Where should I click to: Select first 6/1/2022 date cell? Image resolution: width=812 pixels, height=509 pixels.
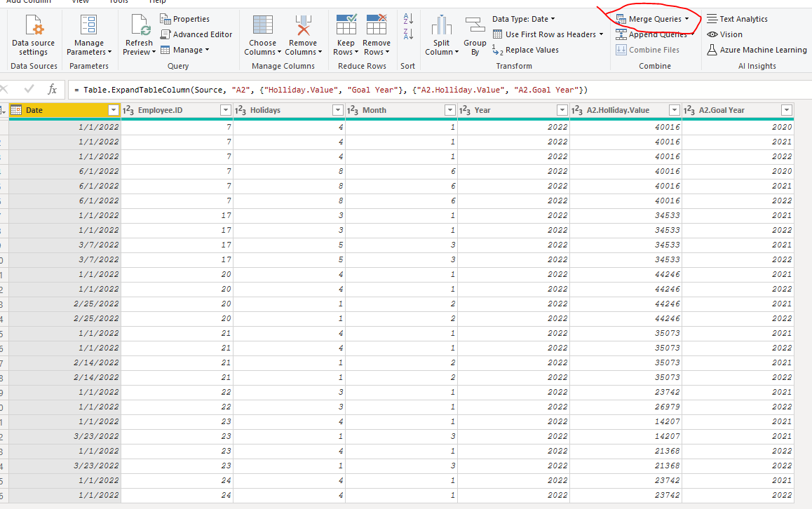(65, 171)
